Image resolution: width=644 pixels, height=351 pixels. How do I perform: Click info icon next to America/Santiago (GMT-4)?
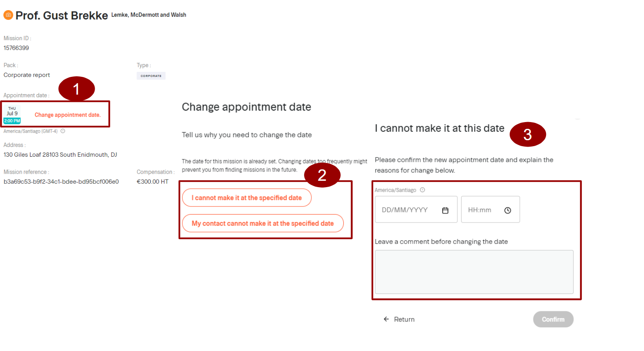63,131
